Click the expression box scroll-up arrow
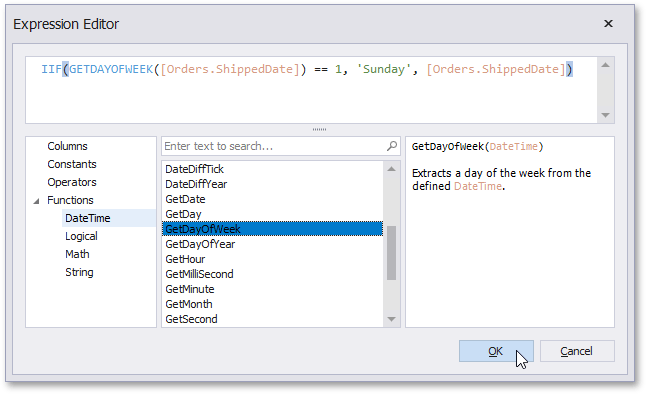This screenshot has width=646, height=394. 605,65
